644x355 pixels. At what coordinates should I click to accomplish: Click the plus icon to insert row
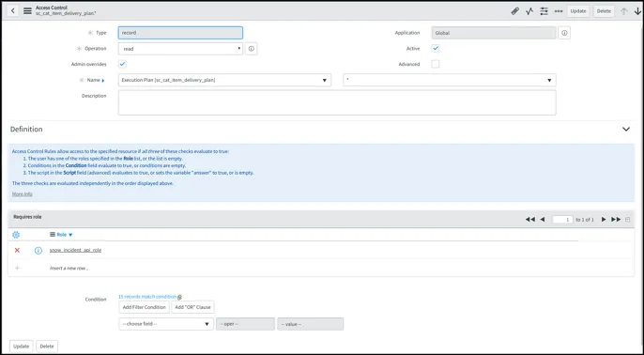(x=17, y=268)
